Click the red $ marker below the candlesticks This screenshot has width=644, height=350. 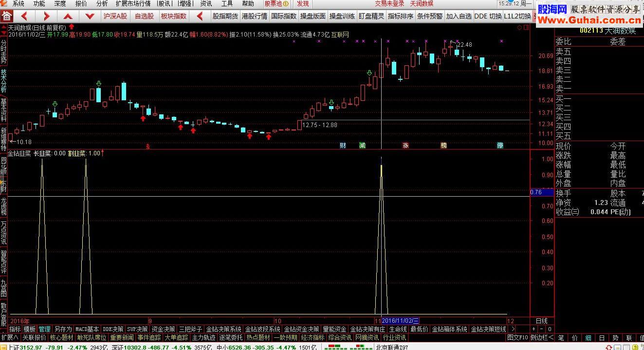coord(148,146)
